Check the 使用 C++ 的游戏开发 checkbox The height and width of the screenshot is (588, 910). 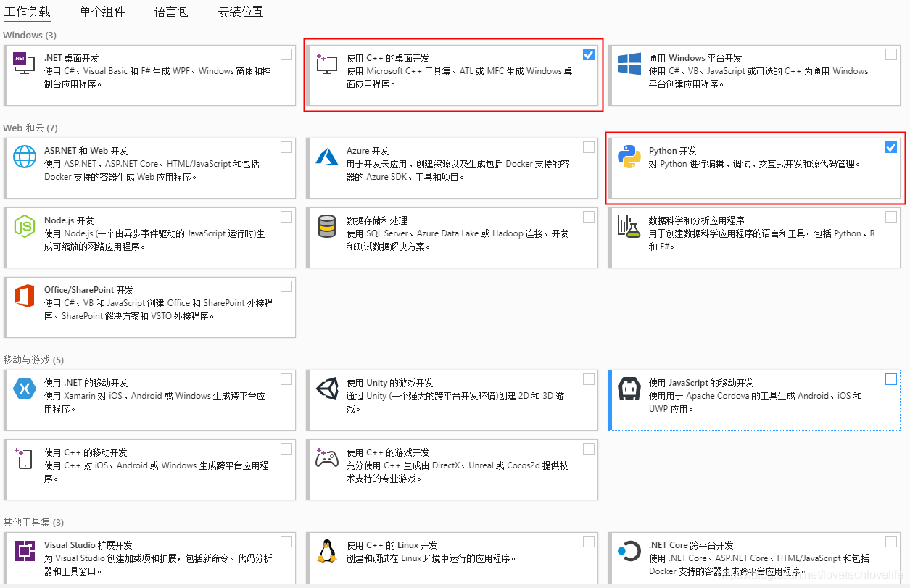pos(589,449)
